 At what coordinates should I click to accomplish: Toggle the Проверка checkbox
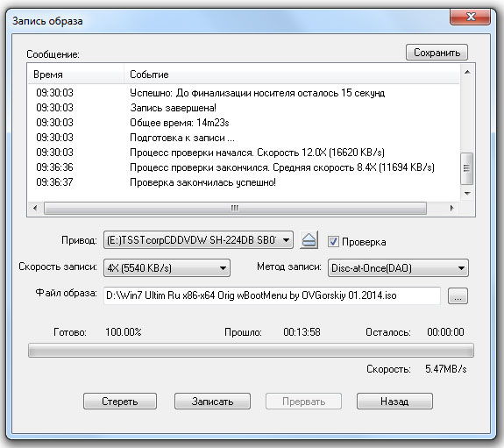tap(333, 241)
